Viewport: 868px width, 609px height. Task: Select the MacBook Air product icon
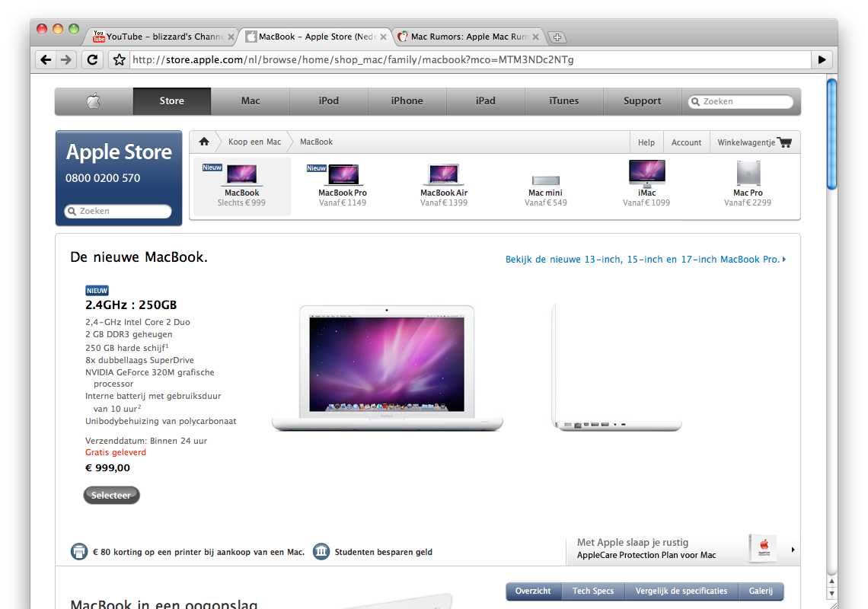point(443,174)
